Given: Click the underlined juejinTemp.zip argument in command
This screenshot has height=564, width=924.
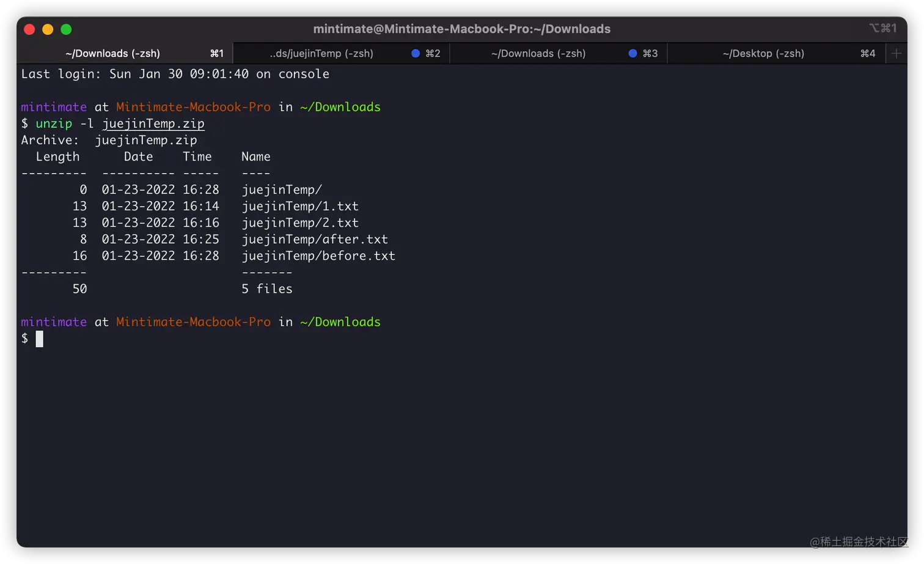Looking at the screenshot, I should coord(153,123).
